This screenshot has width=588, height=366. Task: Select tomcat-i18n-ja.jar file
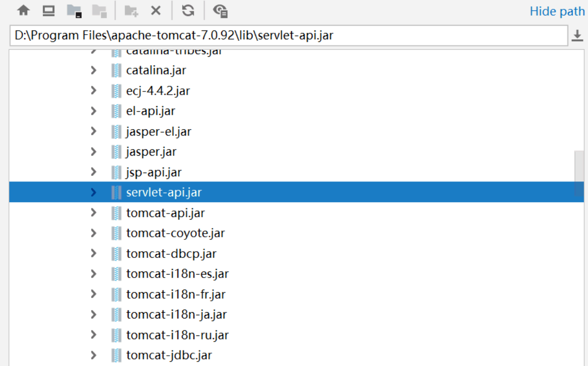177,314
